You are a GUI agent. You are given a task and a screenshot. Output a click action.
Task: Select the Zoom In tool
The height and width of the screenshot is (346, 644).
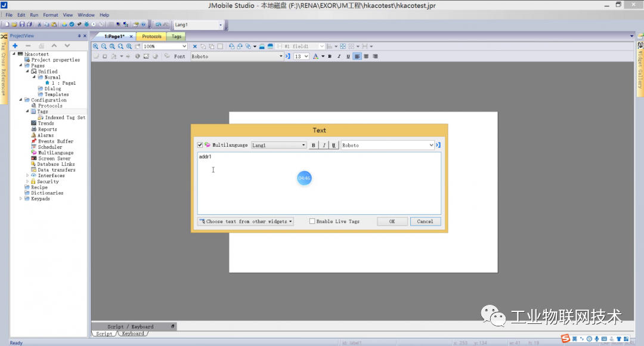pyautogui.click(x=96, y=46)
